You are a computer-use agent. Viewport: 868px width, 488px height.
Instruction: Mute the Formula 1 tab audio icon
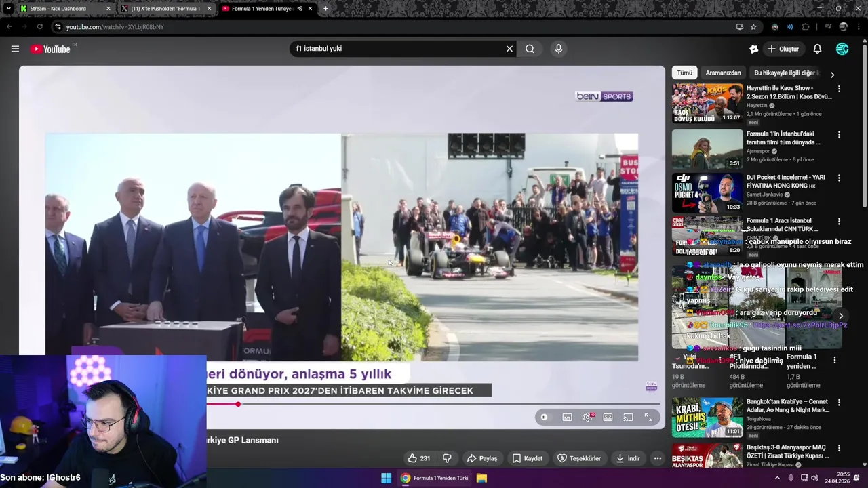pos(300,9)
